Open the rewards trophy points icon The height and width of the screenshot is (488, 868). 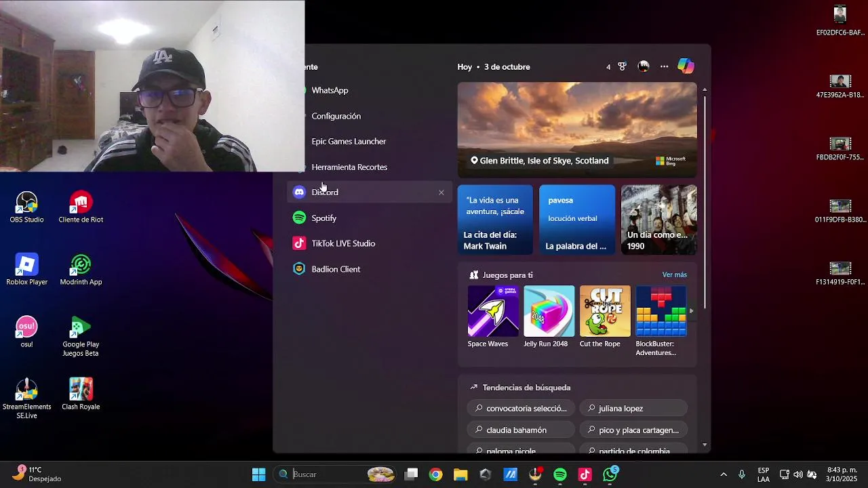point(616,66)
